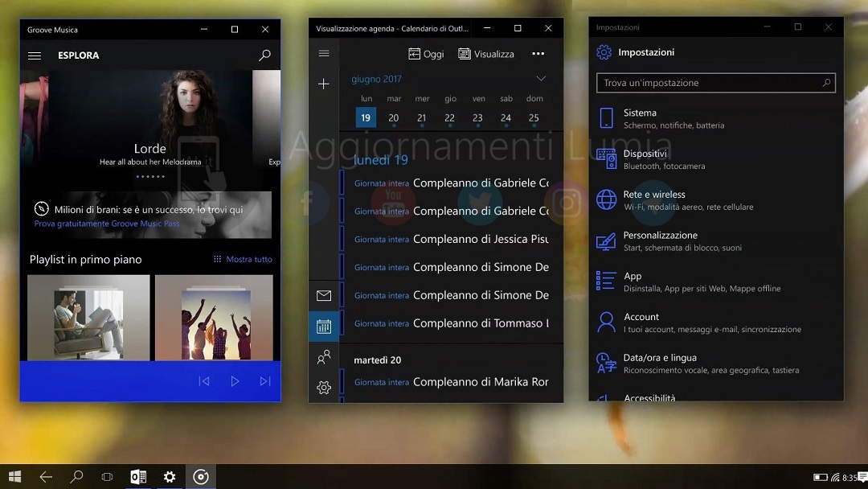Screen dimensions: 868x489
Task: Open the Calendar hamburger menu
Action: [x=324, y=53]
